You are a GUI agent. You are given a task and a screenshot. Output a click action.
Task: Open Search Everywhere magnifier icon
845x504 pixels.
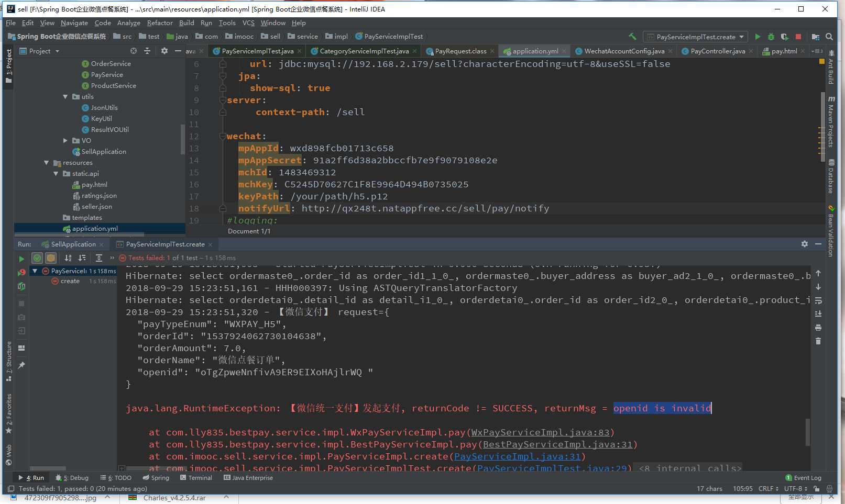[x=829, y=37]
